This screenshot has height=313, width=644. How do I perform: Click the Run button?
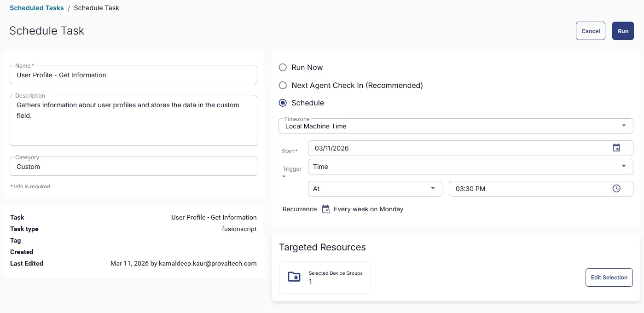click(x=622, y=31)
